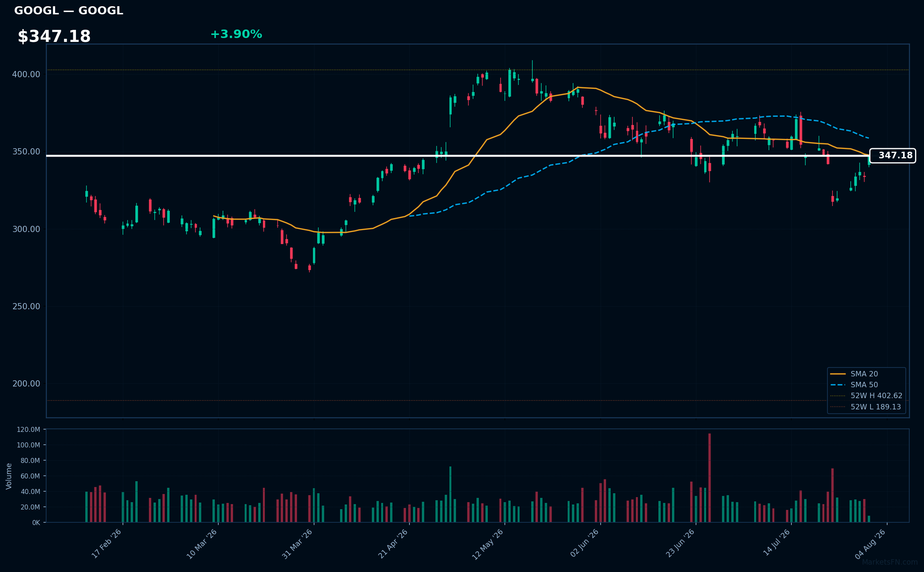This screenshot has width=924, height=572.
Task: Click the 120.0M volume axis label
Action: click(x=28, y=430)
